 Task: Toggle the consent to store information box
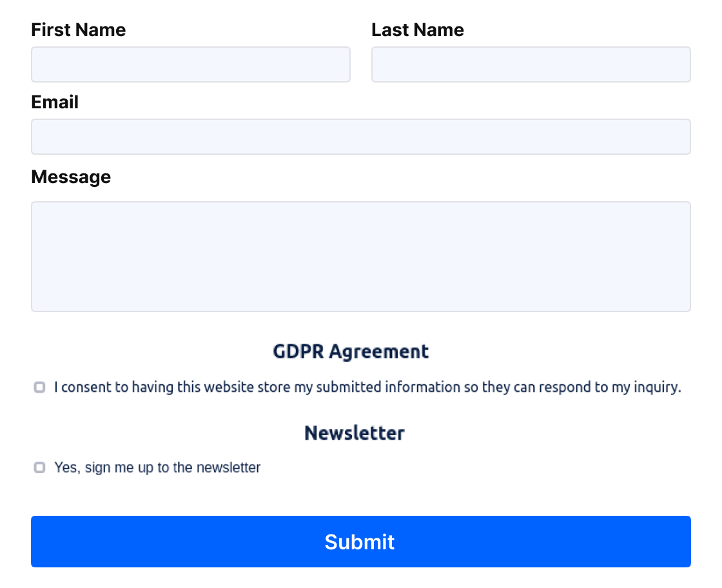tap(39, 387)
